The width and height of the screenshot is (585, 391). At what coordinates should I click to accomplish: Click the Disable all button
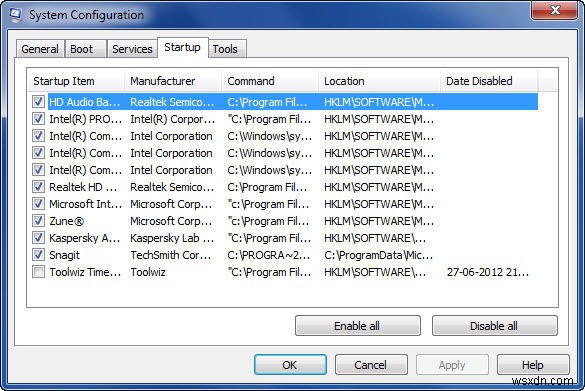(494, 326)
